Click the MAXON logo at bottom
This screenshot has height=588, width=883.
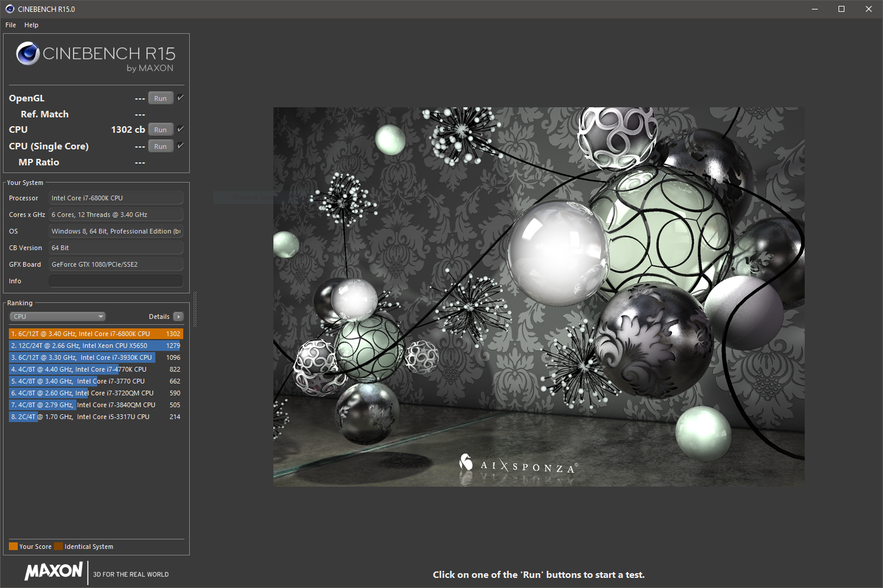(53, 571)
